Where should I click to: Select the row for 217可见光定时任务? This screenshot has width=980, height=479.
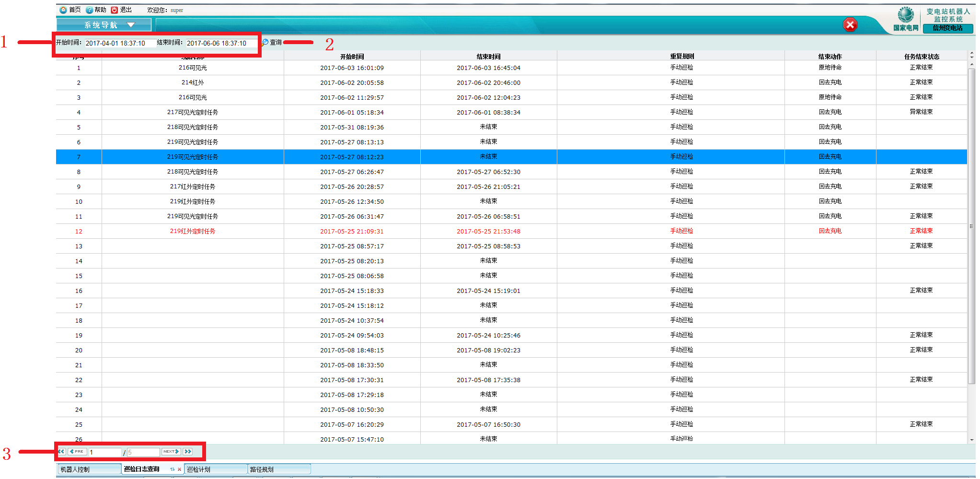(x=192, y=112)
